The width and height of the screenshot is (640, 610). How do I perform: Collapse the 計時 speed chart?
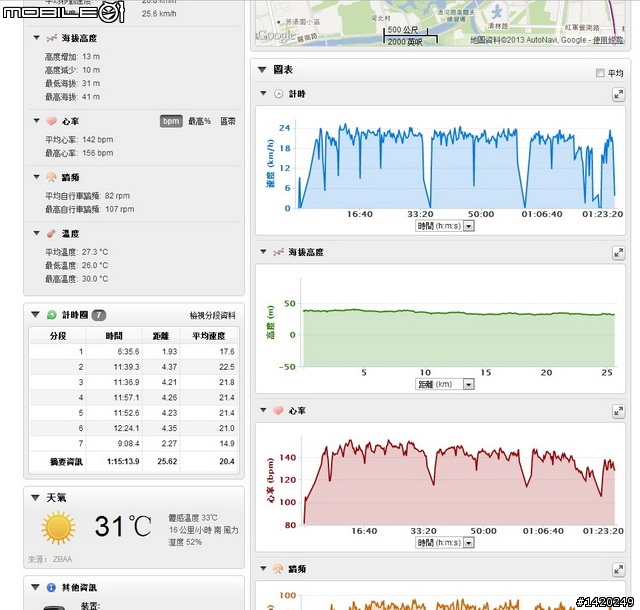point(263,93)
